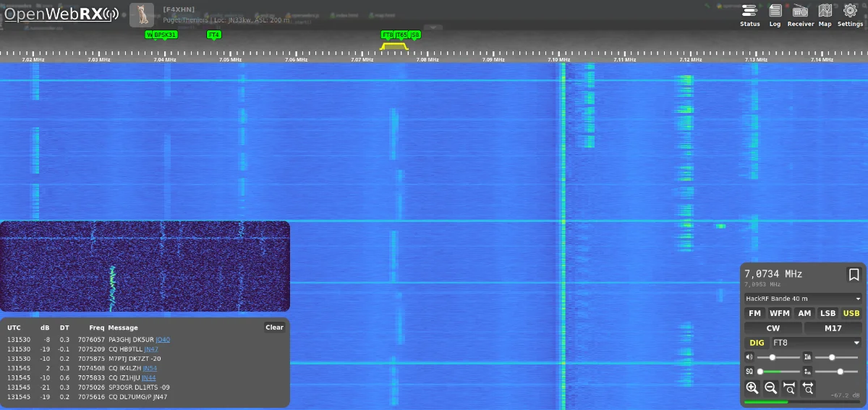Select CW modulation
This screenshot has height=410, width=868.
773,328
